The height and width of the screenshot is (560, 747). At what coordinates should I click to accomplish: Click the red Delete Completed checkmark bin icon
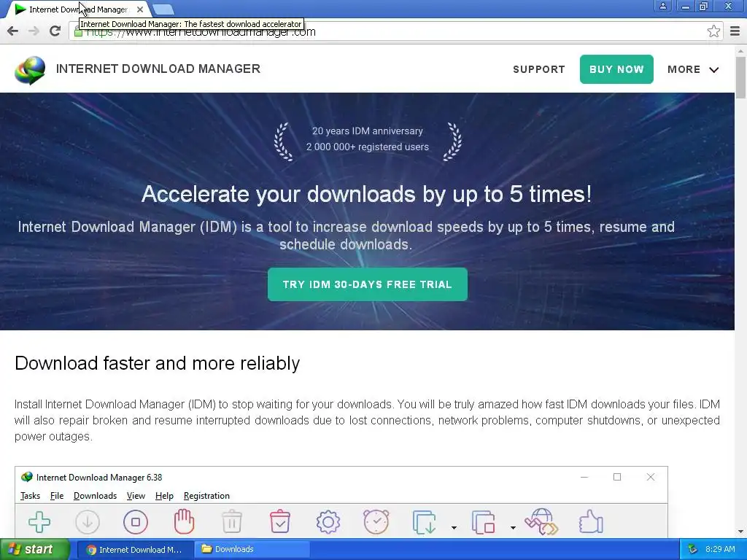279,521
